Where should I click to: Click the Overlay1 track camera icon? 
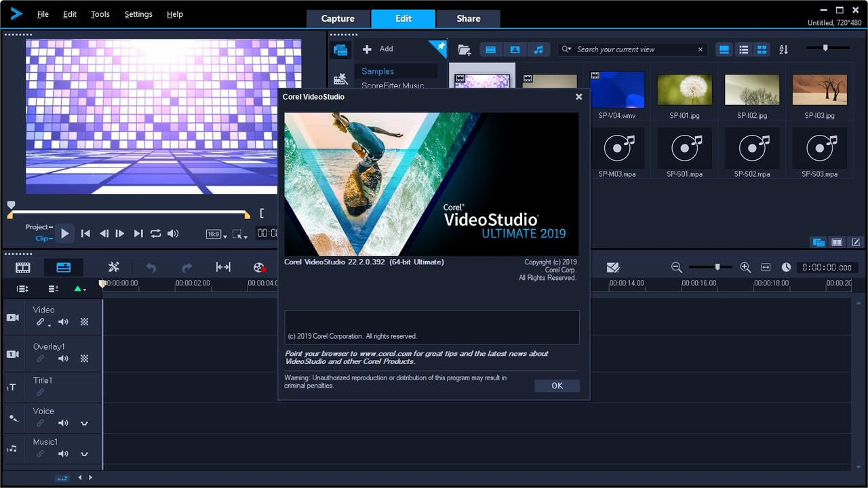13,354
